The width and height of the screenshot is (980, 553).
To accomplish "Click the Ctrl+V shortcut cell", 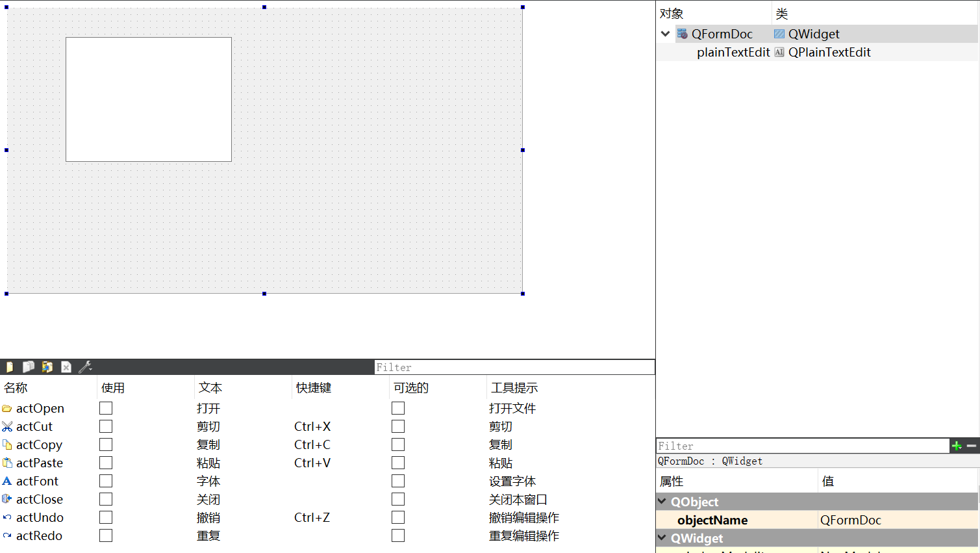I will coord(312,463).
